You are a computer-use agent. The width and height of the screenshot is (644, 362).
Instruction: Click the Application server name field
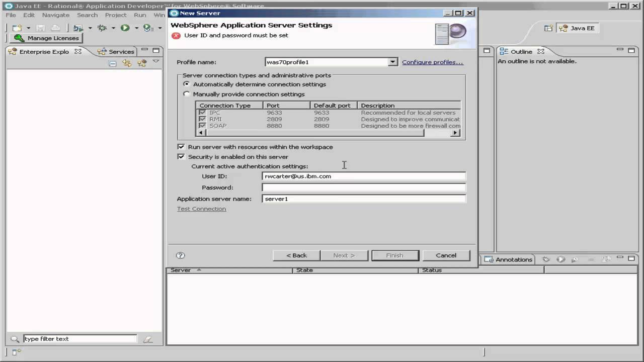364,199
